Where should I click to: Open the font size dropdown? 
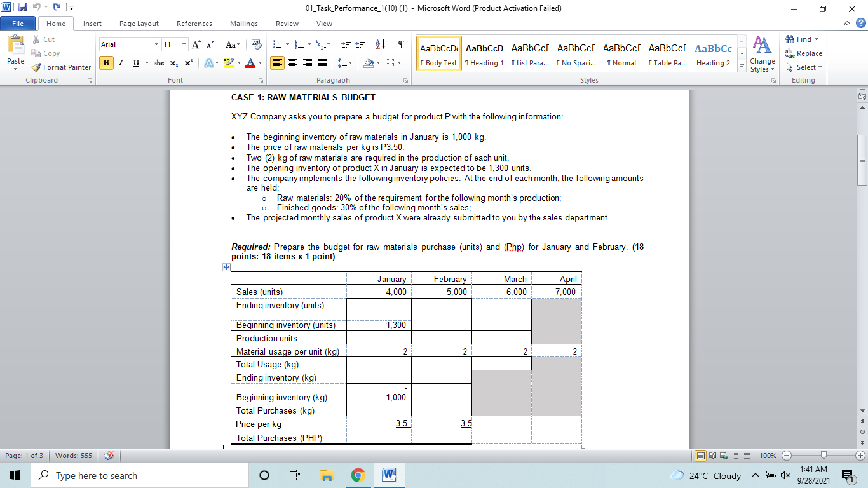(184, 44)
